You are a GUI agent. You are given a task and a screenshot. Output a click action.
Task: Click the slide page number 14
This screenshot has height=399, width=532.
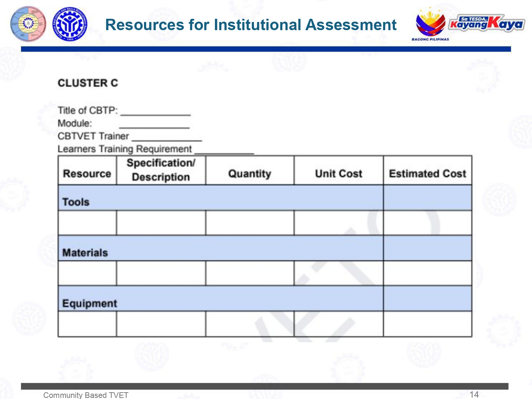474,394
